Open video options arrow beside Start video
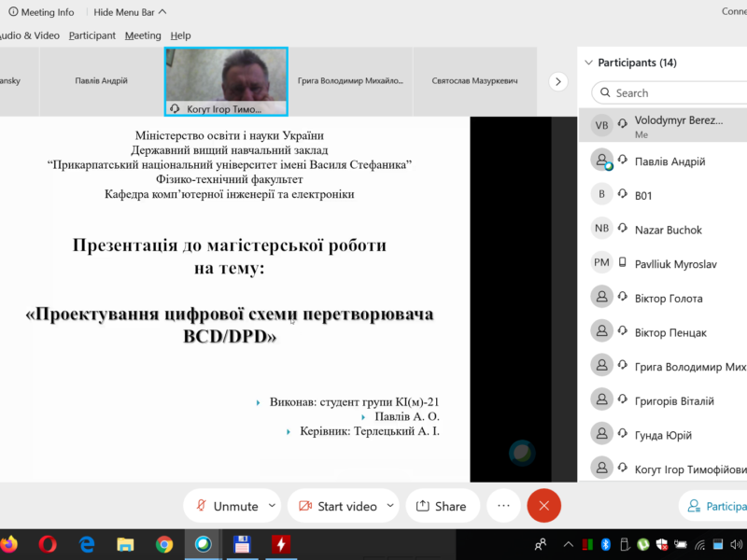 [x=390, y=505]
